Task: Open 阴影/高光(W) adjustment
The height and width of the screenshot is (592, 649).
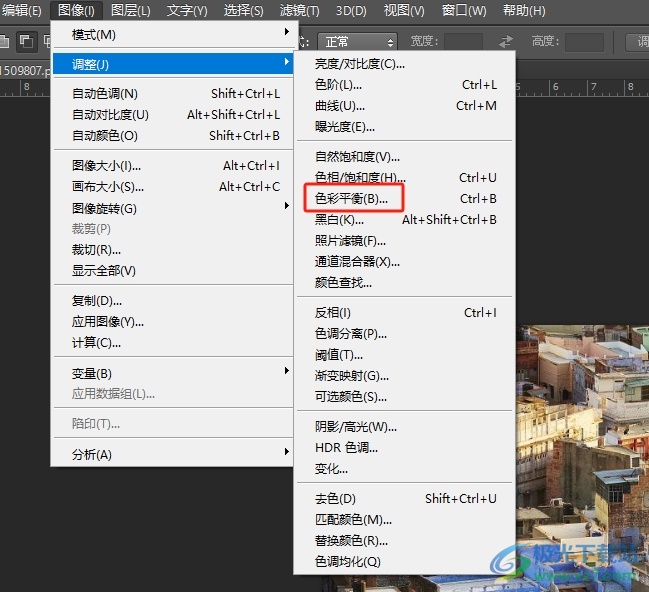Action: pos(405,426)
